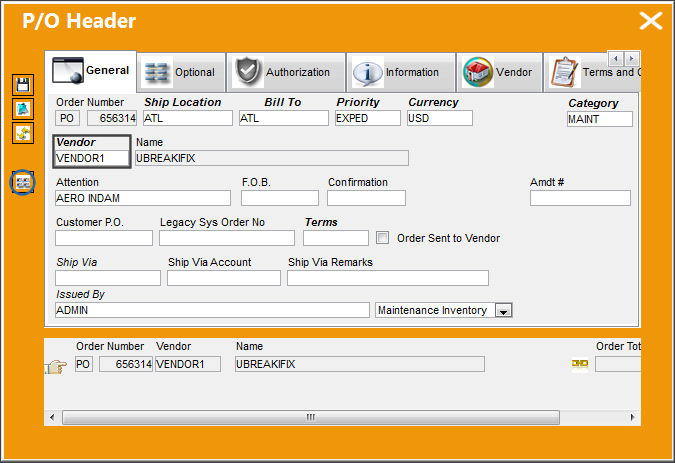Click the Ship Via input field
This screenshot has height=463, width=675.
[x=108, y=278]
